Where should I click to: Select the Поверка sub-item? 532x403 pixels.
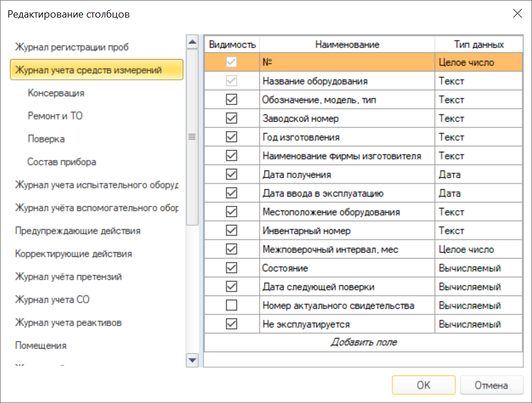pos(46,139)
